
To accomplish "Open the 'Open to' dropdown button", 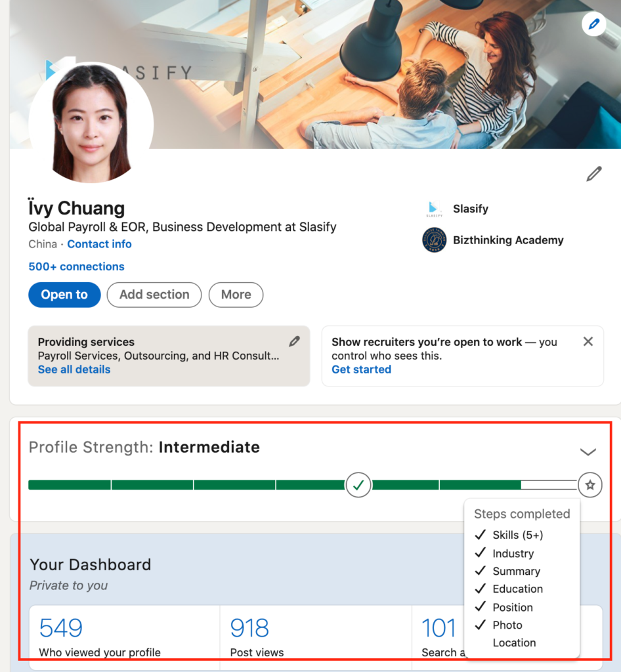I will [64, 295].
